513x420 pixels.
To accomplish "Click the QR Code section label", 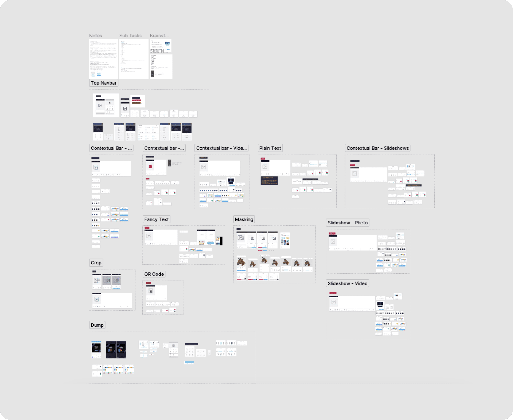I will (154, 274).
